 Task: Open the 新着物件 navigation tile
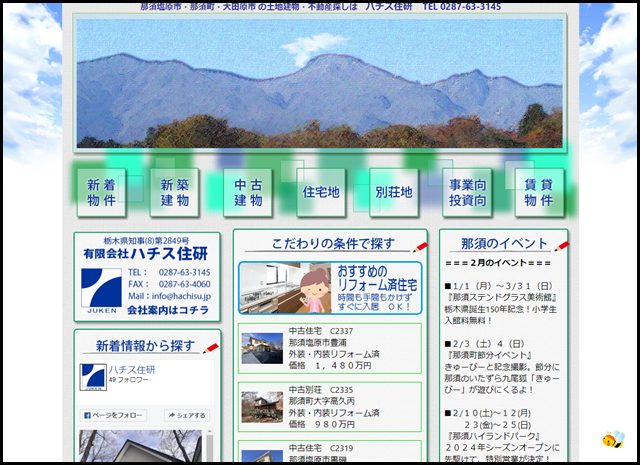[101, 192]
